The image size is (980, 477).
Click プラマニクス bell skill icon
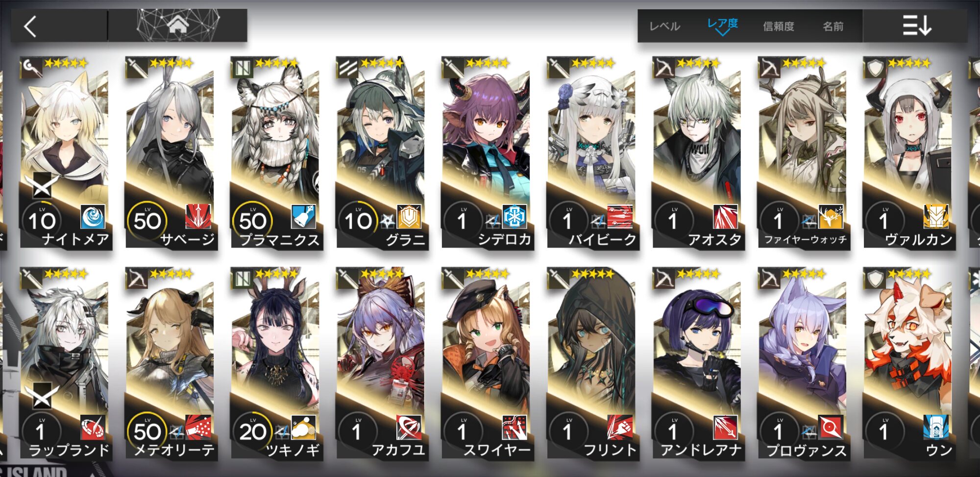point(304,216)
